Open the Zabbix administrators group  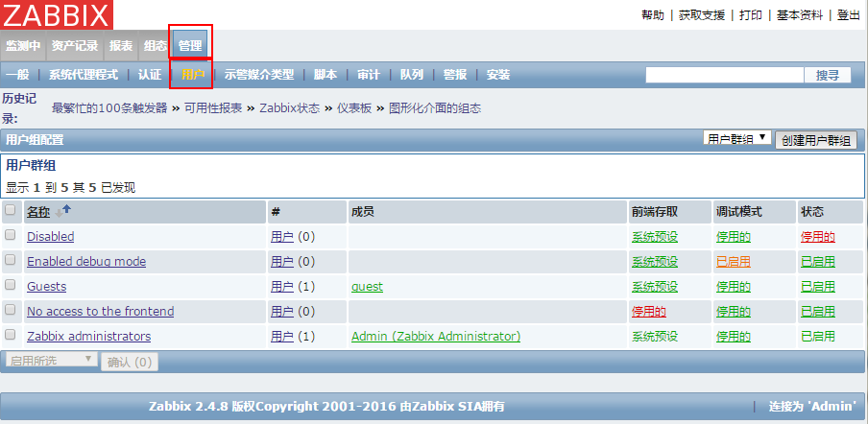(x=88, y=336)
